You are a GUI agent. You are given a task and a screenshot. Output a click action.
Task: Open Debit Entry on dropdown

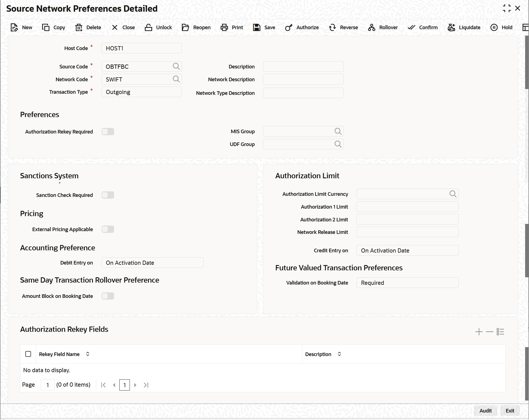[152, 263]
